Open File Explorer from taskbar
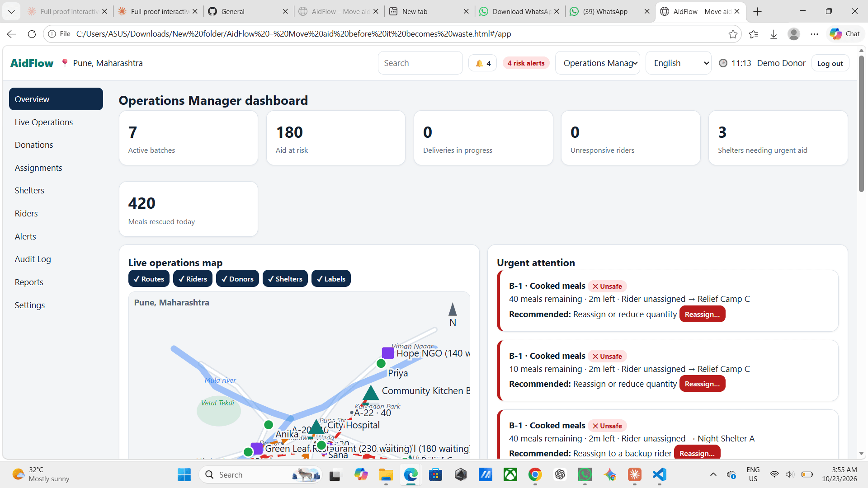 386,474
